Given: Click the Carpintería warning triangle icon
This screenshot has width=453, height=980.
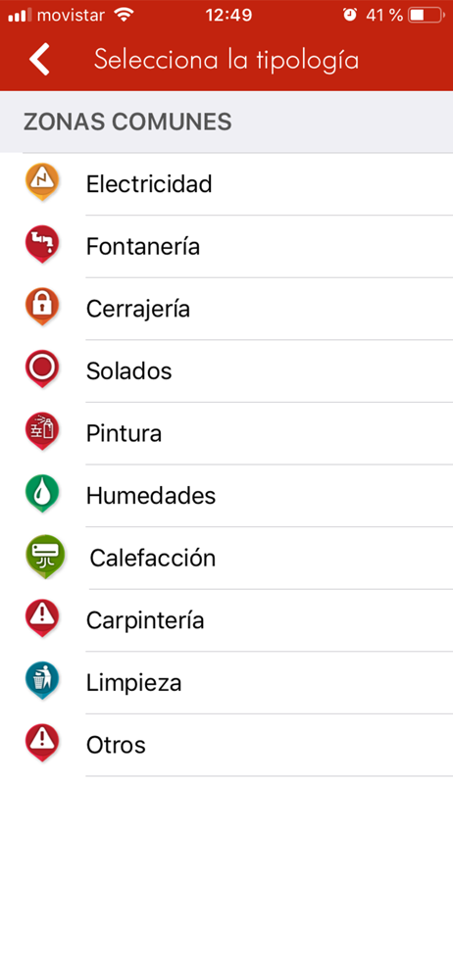Looking at the screenshot, I should click(42, 618).
